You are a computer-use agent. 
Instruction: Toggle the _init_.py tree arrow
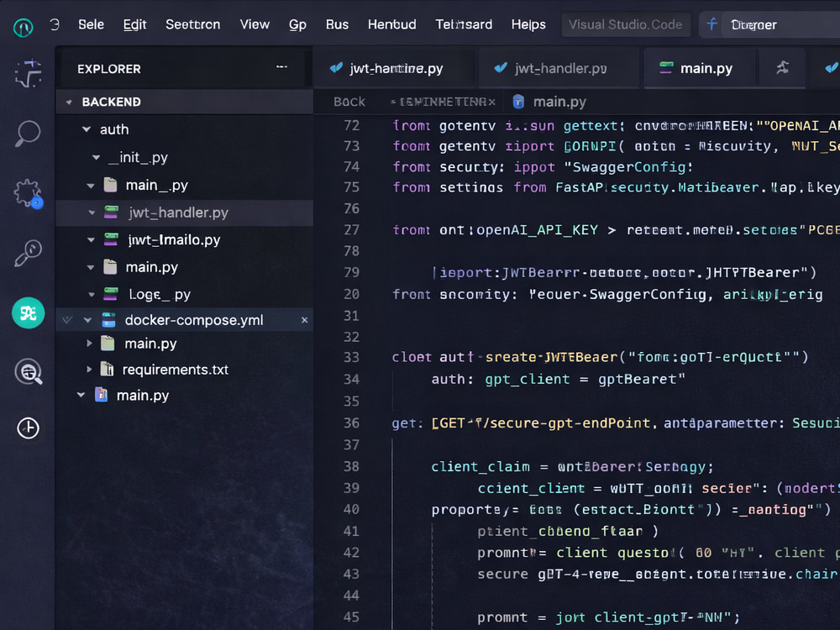(x=97, y=158)
